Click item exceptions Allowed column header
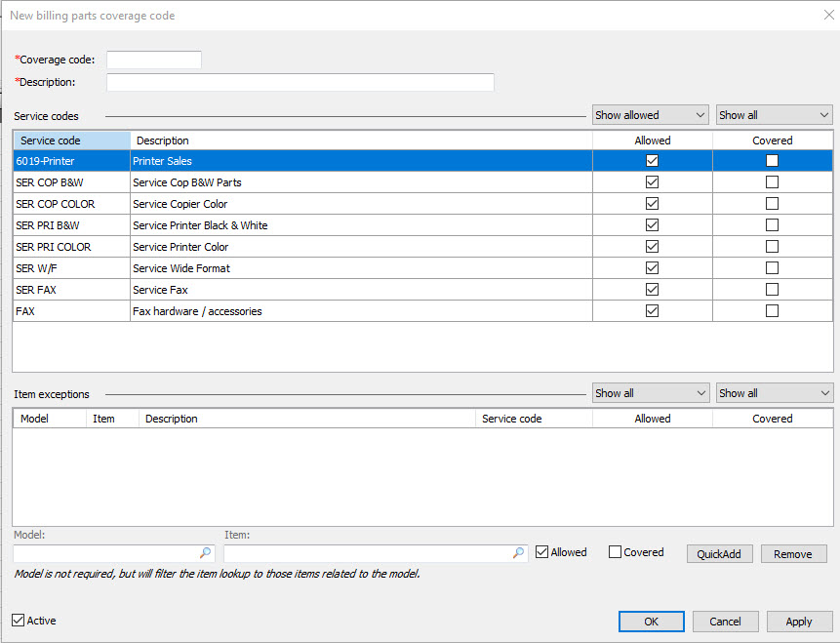 click(x=653, y=419)
